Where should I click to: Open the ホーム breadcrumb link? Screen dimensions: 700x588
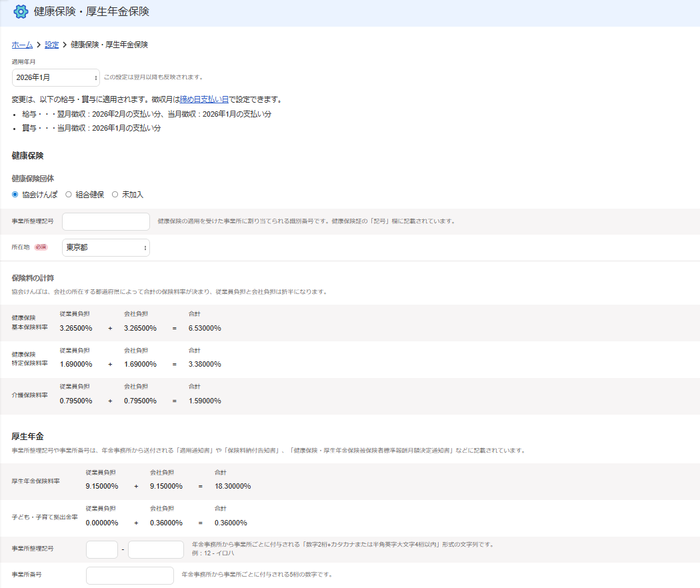22,45
